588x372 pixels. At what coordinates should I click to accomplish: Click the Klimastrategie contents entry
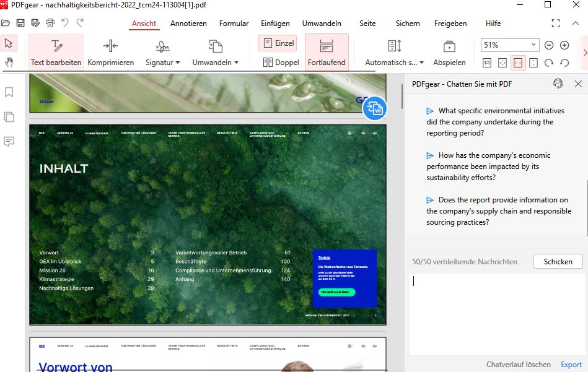[x=56, y=279]
